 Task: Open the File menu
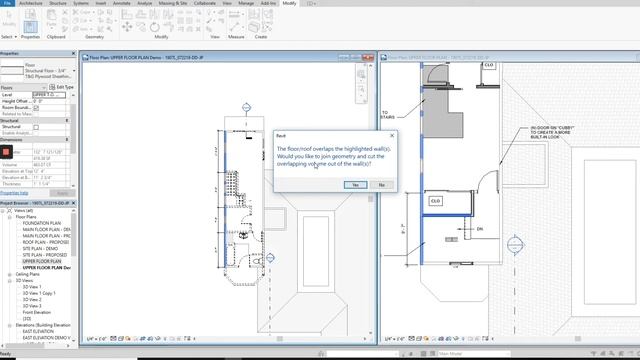click(x=7, y=3)
